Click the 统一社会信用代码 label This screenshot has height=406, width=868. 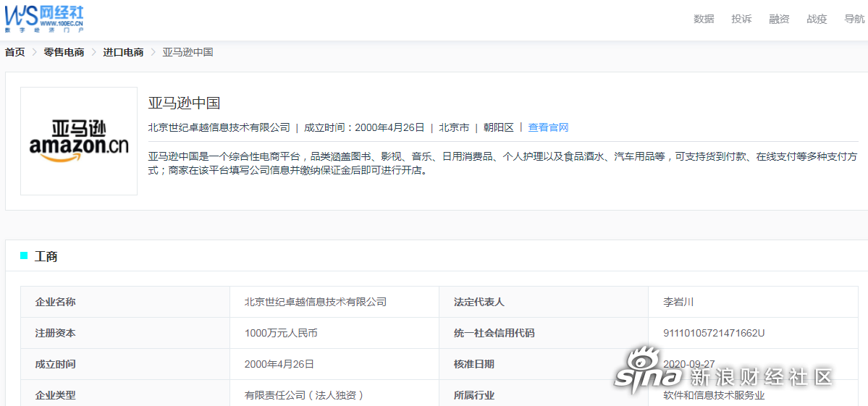pos(494,333)
